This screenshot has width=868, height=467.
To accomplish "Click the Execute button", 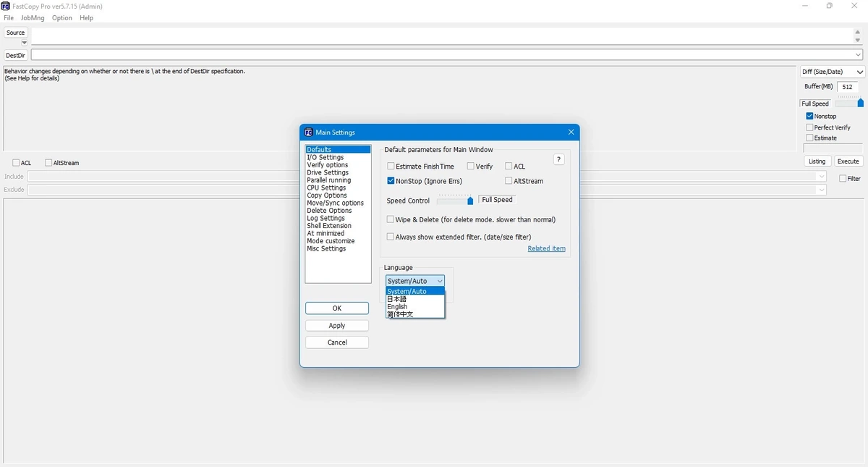I will point(848,161).
